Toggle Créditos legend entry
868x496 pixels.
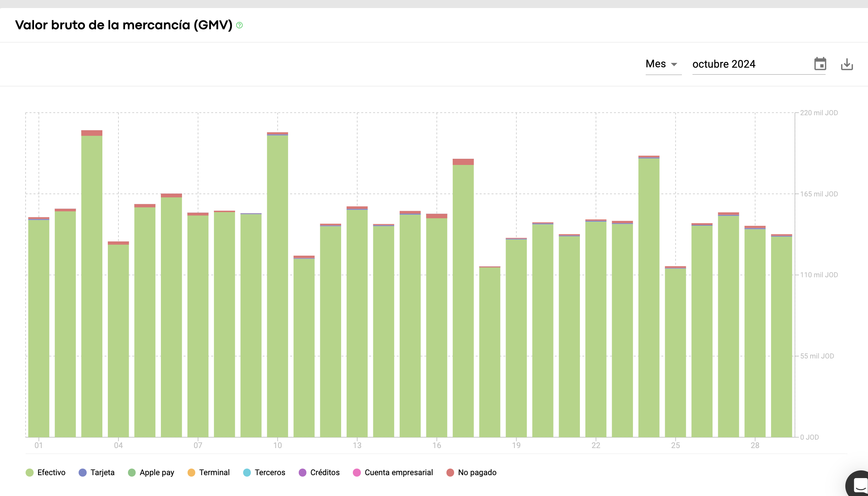coord(324,472)
